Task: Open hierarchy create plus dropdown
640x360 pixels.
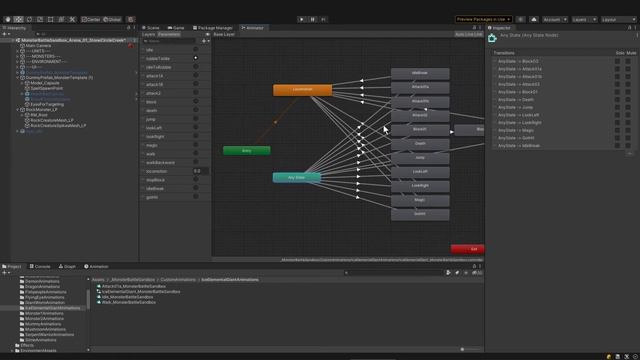Action: tap(6, 34)
